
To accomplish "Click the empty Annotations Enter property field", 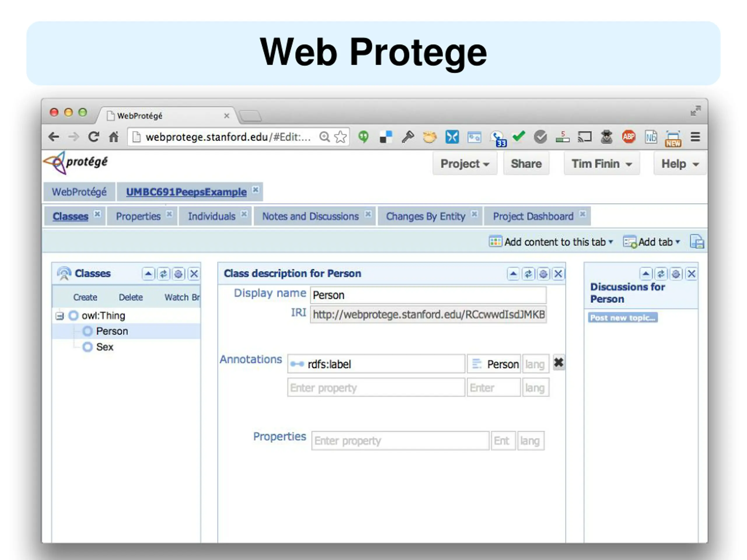I will click(376, 388).
